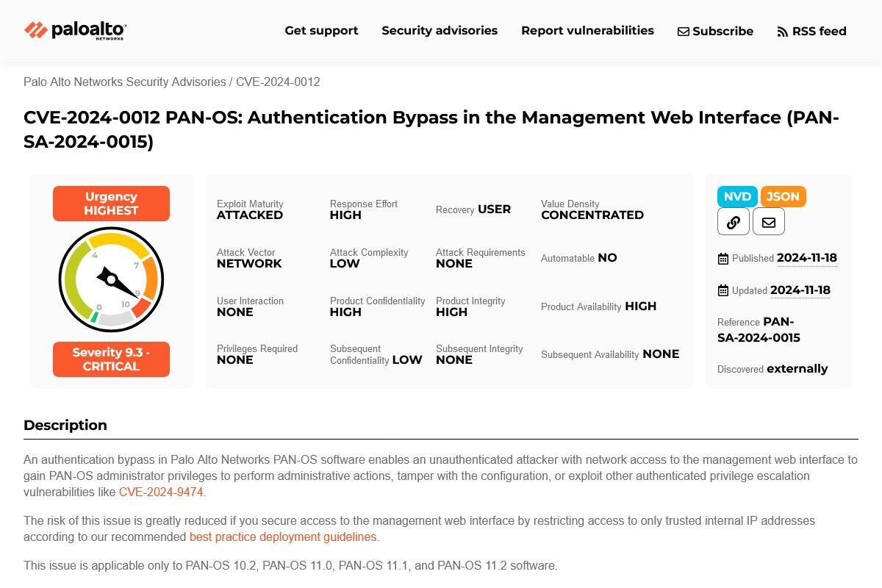Click Attack Complexity LOW value
This screenshot has height=588, width=882.
tap(345, 264)
